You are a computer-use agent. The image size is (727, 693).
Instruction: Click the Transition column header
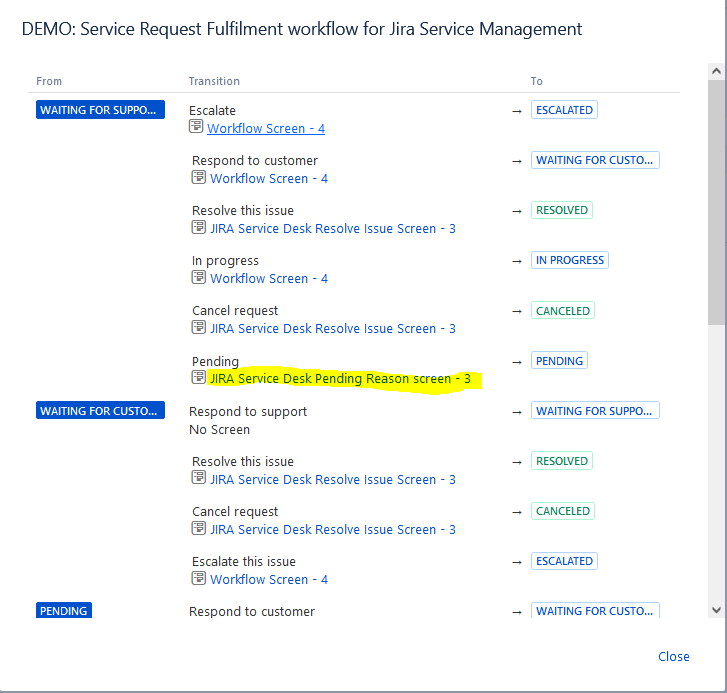[x=214, y=81]
